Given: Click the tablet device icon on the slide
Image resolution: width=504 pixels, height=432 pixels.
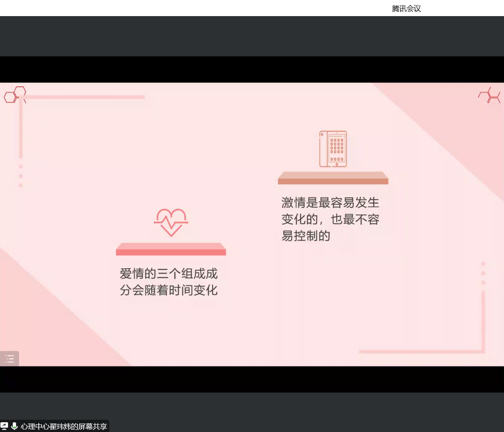Looking at the screenshot, I should coord(333,149).
